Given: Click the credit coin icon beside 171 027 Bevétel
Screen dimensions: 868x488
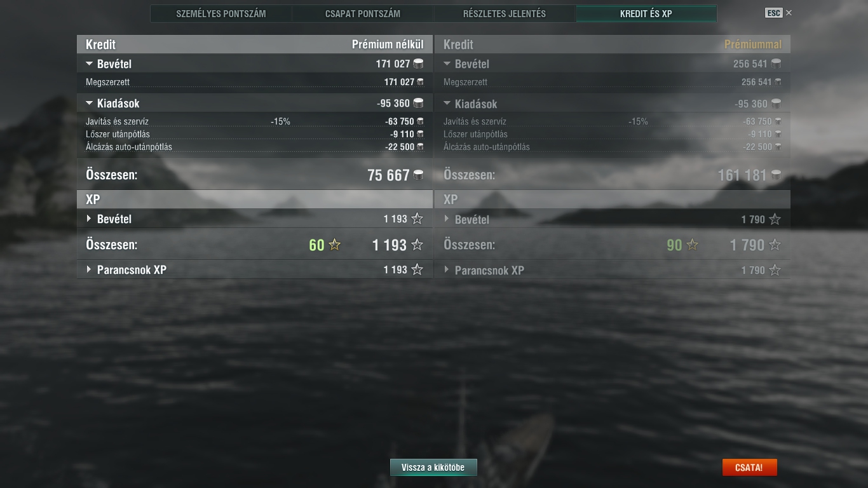Looking at the screenshot, I should tap(418, 64).
